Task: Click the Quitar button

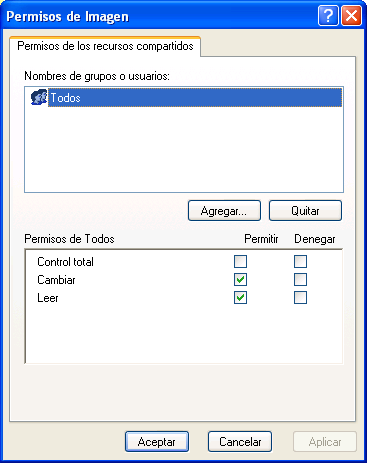Action: click(x=305, y=211)
